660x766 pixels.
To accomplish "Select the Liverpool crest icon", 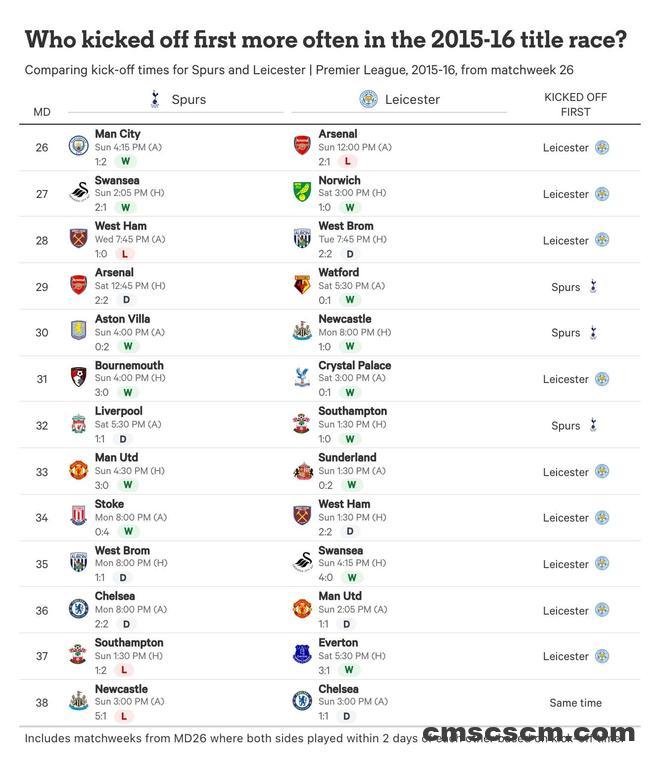I will click(x=78, y=425).
